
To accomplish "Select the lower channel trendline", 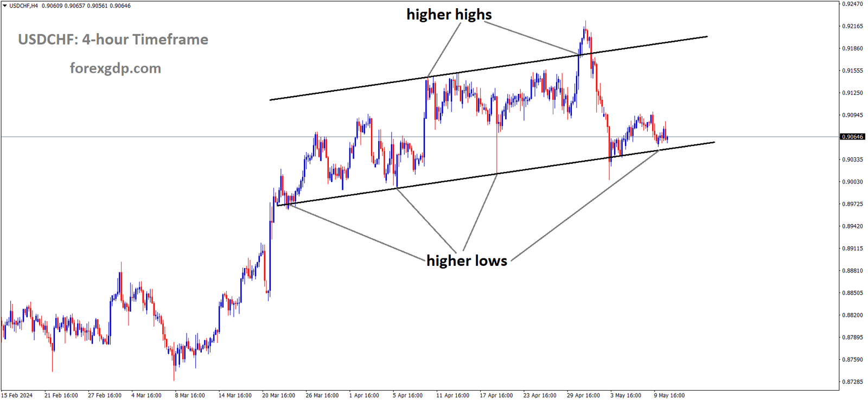I will click(495, 174).
